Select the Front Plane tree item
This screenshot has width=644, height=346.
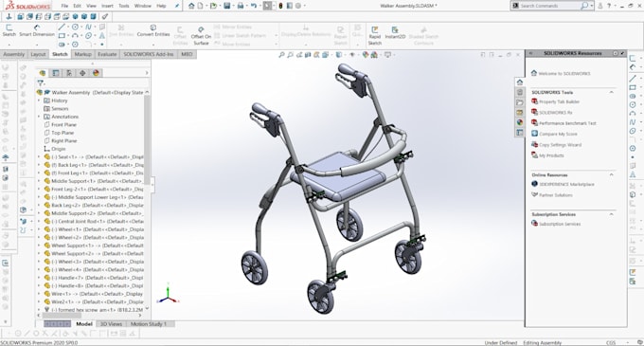pyautogui.click(x=63, y=125)
